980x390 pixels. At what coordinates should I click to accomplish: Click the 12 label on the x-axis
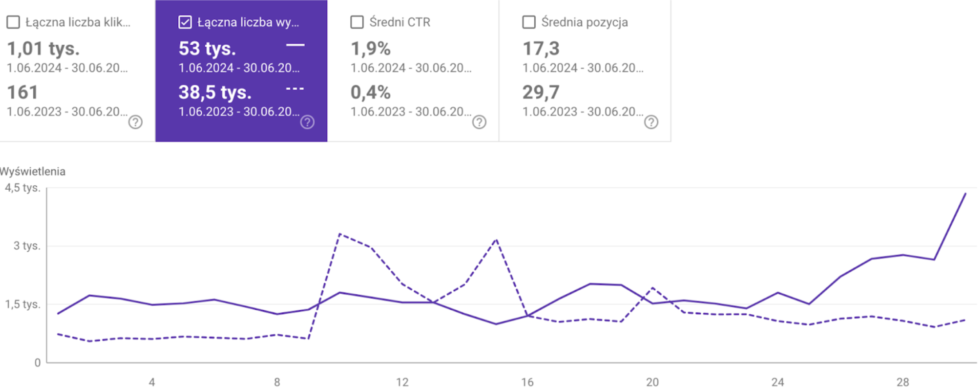[402, 382]
